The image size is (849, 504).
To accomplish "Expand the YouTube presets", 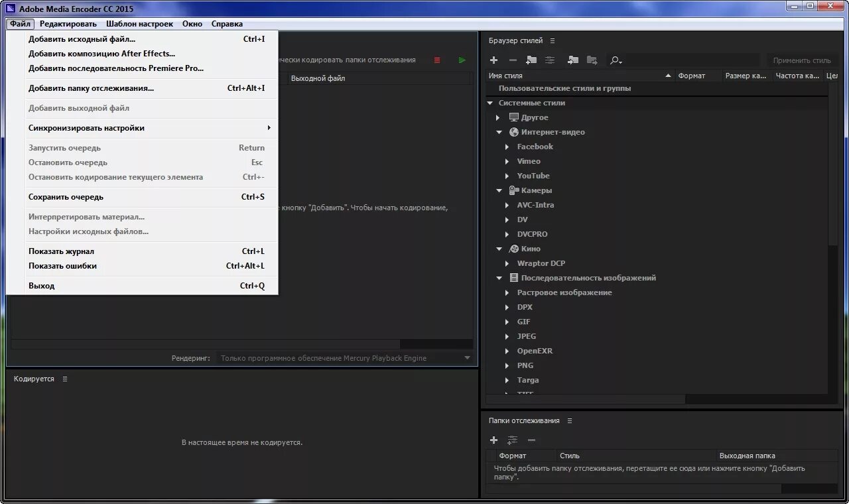I will [x=507, y=176].
